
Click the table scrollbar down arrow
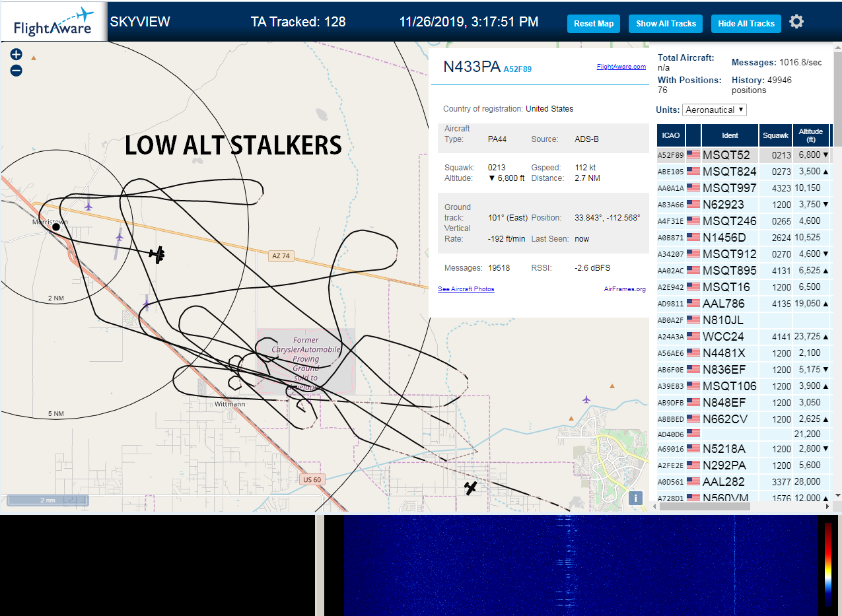(x=837, y=495)
